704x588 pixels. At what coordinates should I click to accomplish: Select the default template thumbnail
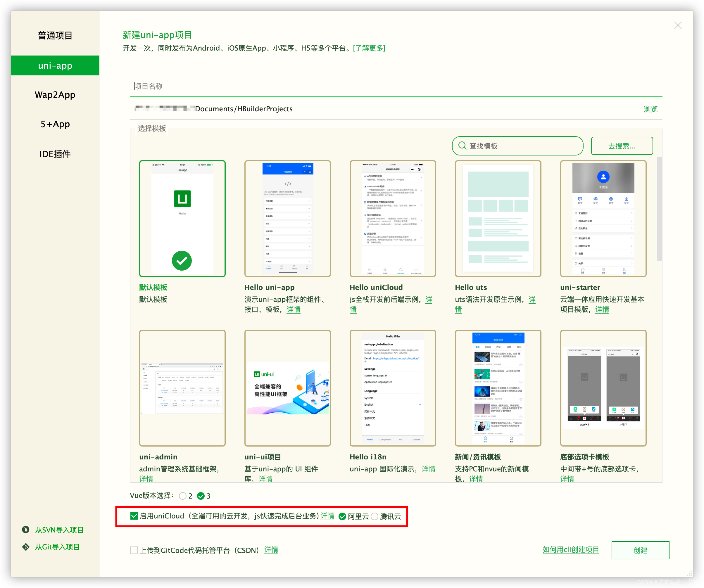(x=182, y=218)
